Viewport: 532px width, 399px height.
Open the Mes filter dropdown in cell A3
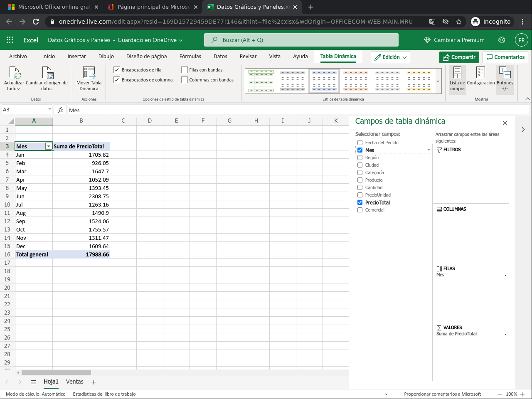[x=49, y=146]
